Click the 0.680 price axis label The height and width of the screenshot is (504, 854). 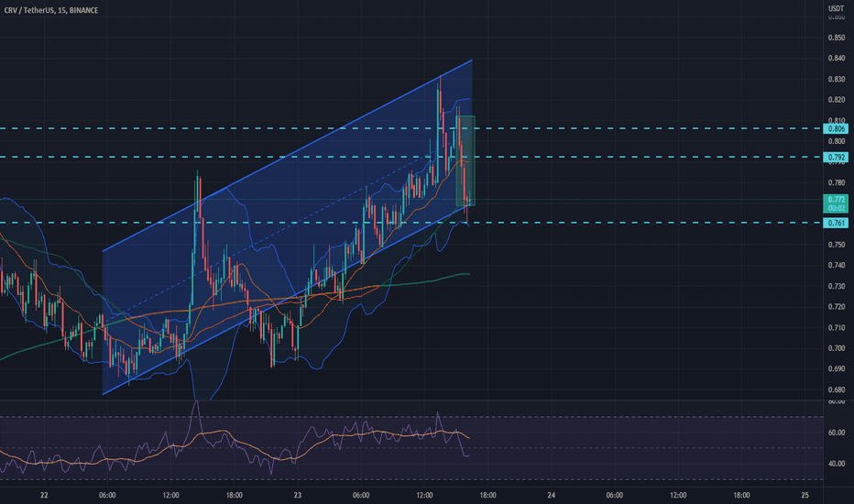pyautogui.click(x=836, y=389)
